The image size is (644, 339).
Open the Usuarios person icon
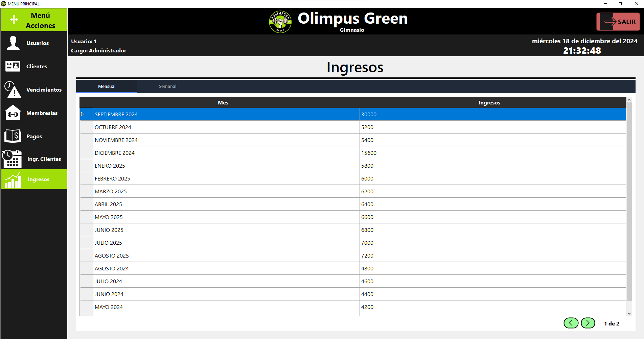pyautogui.click(x=13, y=43)
